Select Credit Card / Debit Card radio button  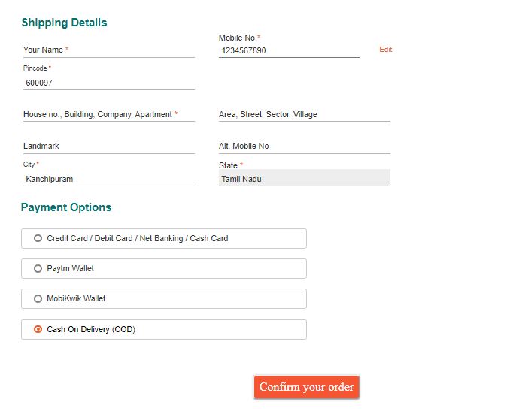point(38,238)
